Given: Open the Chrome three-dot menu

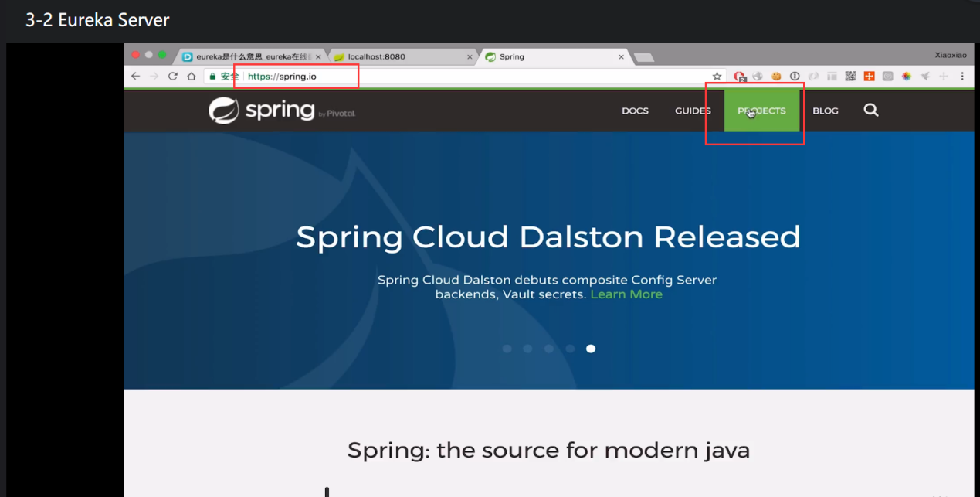Looking at the screenshot, I should coord(962,77).
